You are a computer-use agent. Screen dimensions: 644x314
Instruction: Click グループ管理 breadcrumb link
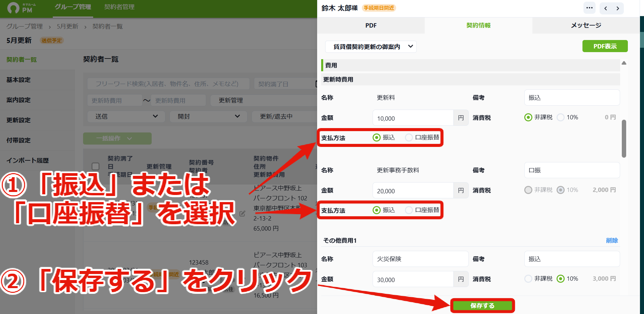[x=25, y=26]
